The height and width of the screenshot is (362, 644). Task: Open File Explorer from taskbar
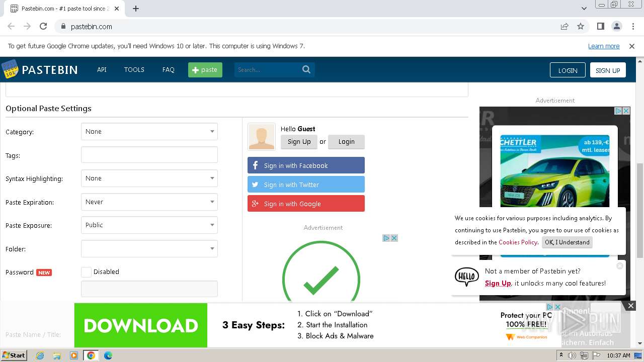point(57,355)
